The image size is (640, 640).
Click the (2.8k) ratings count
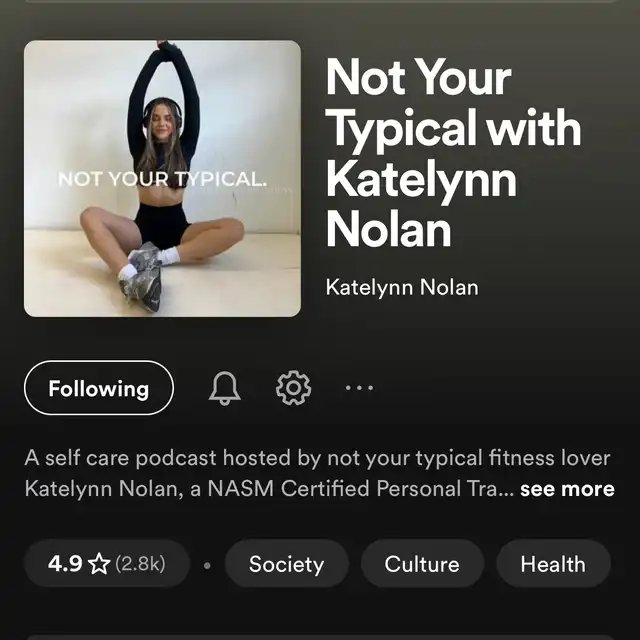(x=140, y=564)
